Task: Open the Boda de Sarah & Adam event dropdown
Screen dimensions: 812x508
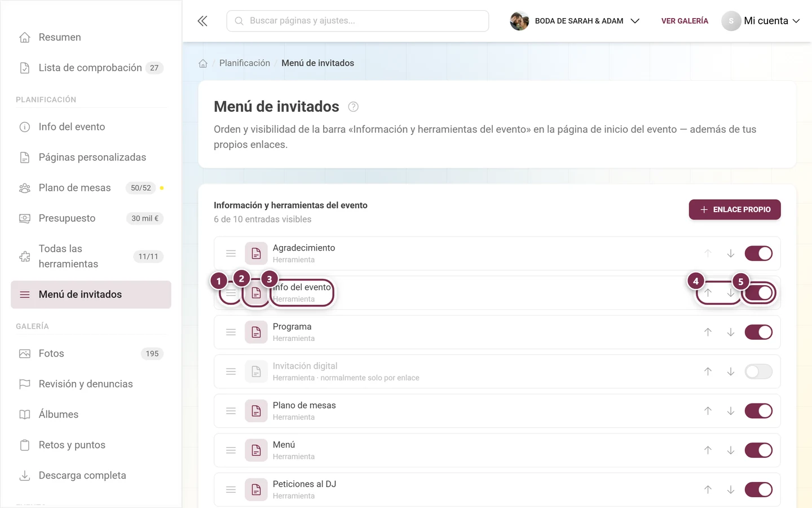Action: [575, 21]
